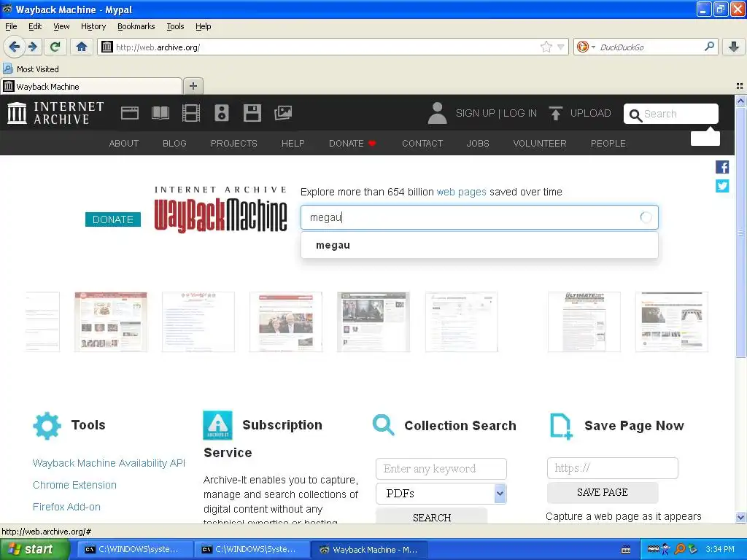The image size is (747, 560).
Task: Open the View menu
Action: point(61,26)
